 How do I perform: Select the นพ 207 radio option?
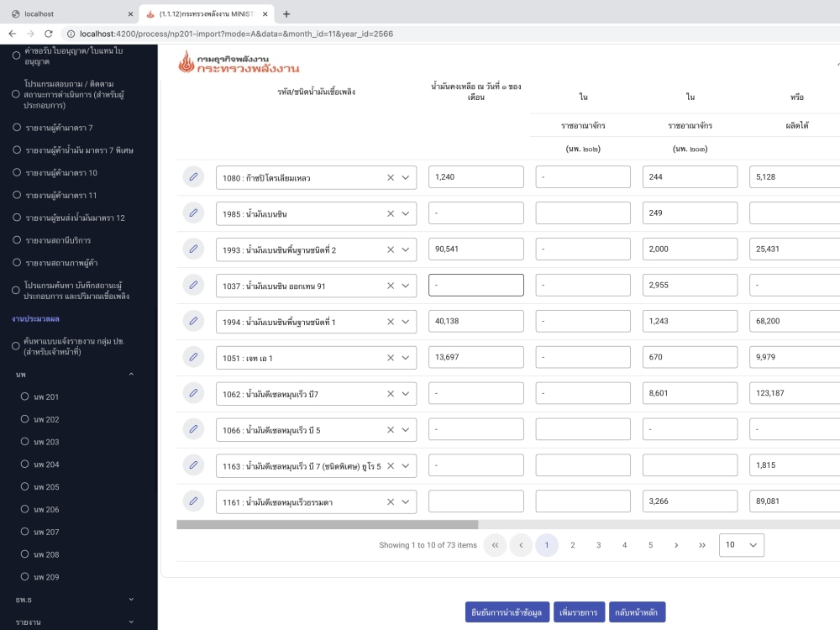(x=24, y=532)
